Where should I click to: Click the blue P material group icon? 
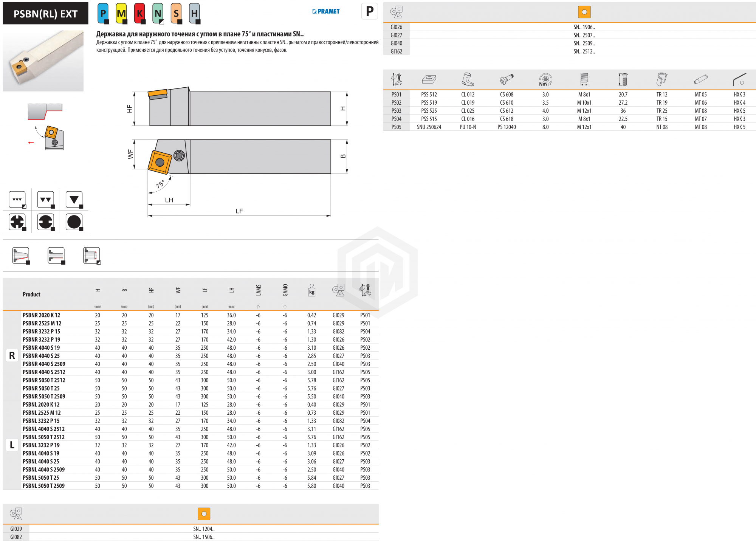[103, 13]
